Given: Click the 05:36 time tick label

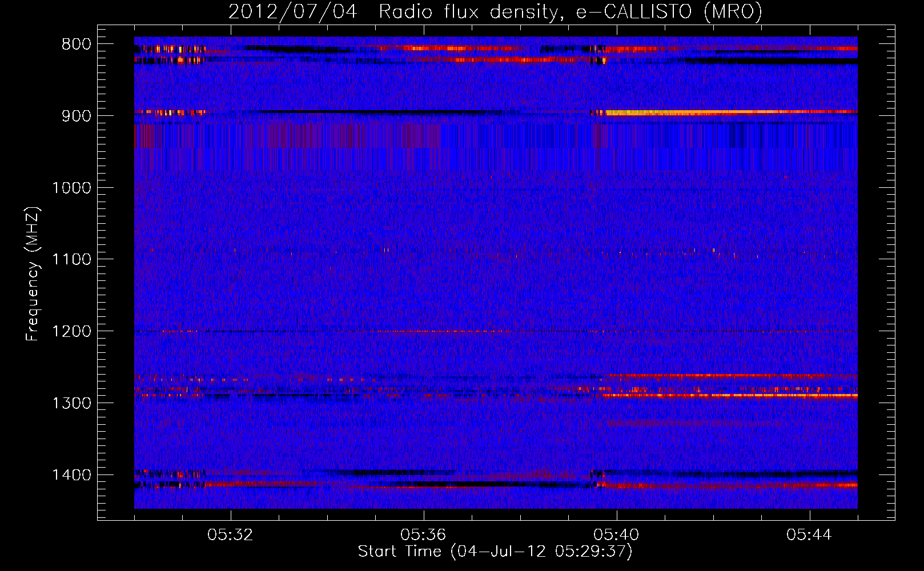Looking at the screenshot, I should [423, 535].
